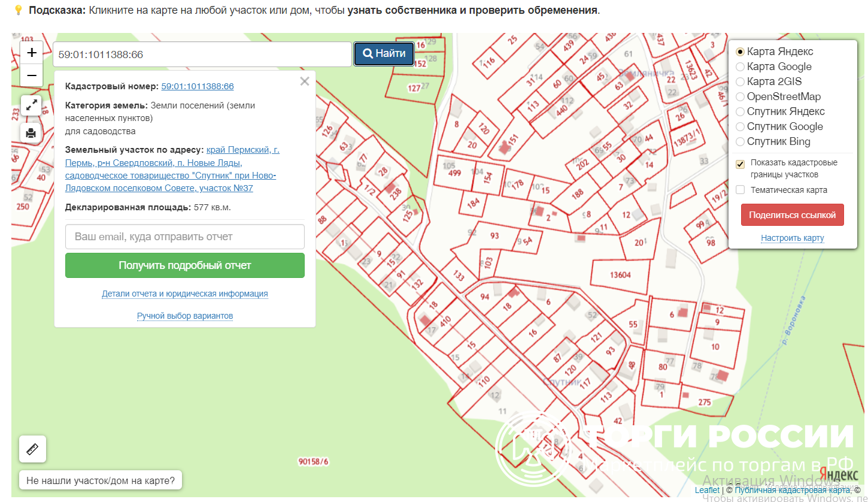Click Не нашли участок/дом на карте button
This screenshot has width=868, height=502.
101,480
